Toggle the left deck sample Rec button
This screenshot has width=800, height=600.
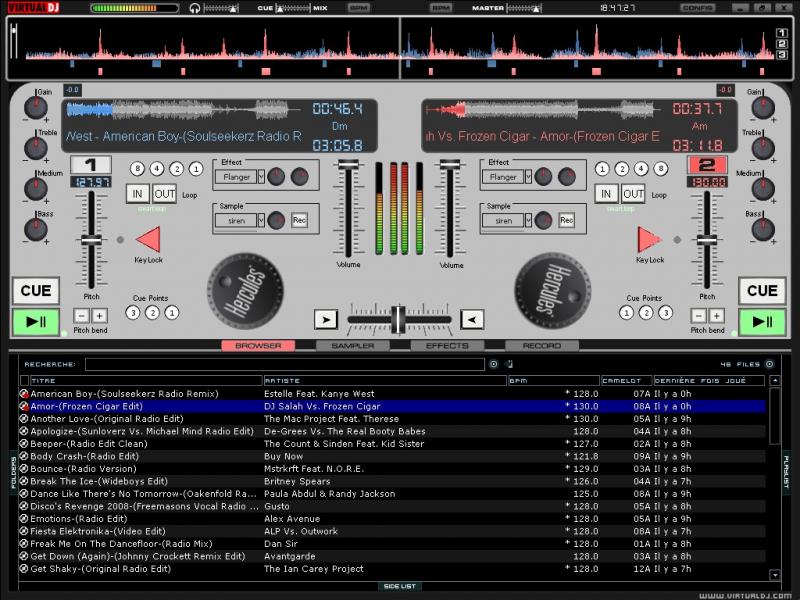tap(299, 220)
